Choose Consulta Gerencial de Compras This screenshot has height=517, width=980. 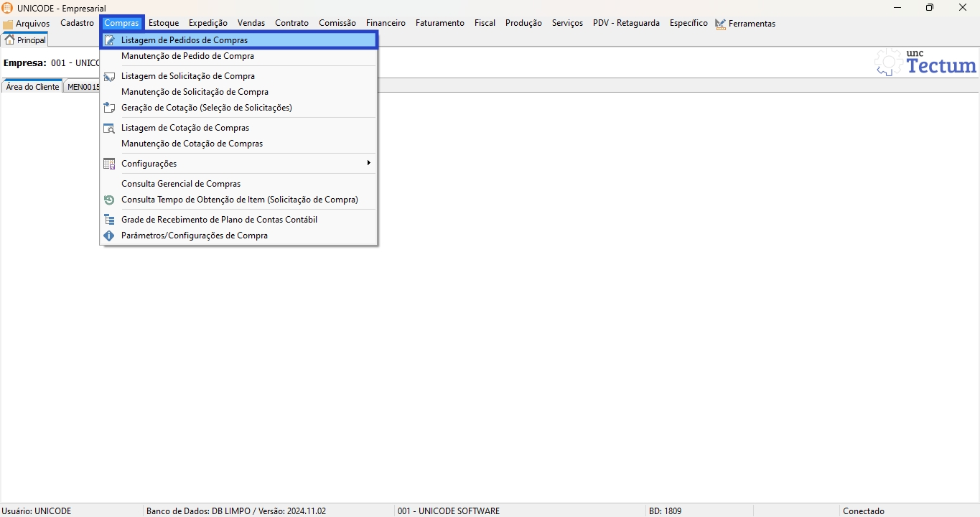(181, 184)
